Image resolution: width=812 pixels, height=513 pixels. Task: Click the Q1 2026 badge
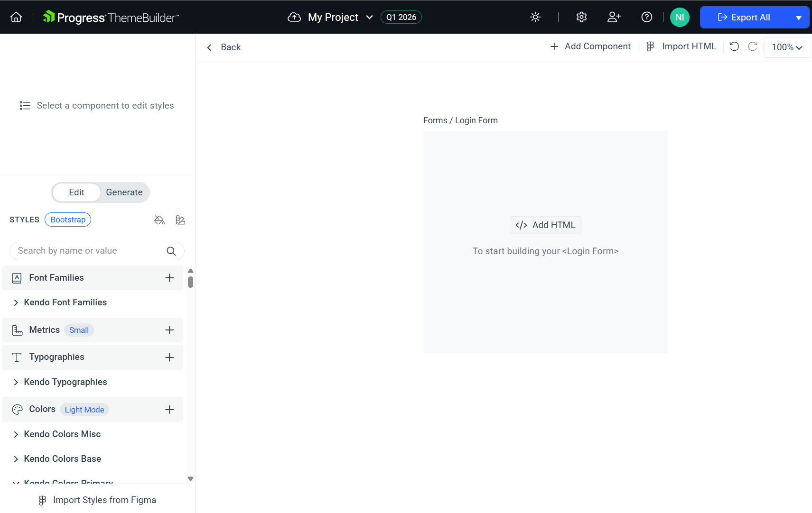pos(401,17)
